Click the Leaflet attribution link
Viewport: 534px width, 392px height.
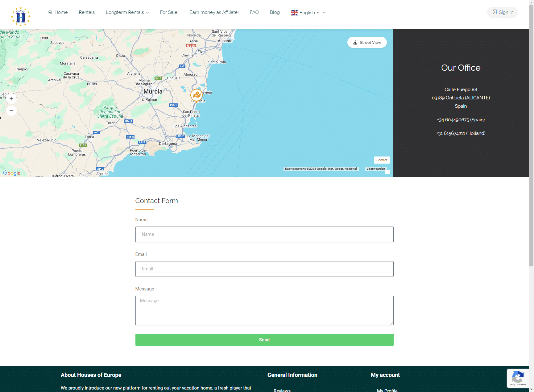(x=382, y=160)
